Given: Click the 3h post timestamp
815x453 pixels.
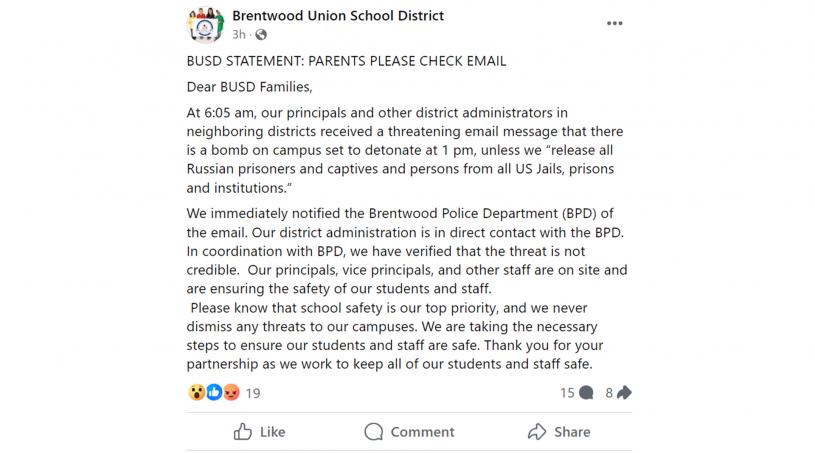Looking at the screenshot, I should [238, 35].
